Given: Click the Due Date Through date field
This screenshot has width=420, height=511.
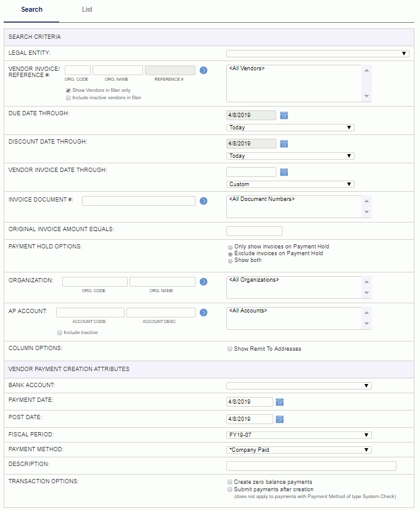Looking at the screenshot, I should click(251, 115).
